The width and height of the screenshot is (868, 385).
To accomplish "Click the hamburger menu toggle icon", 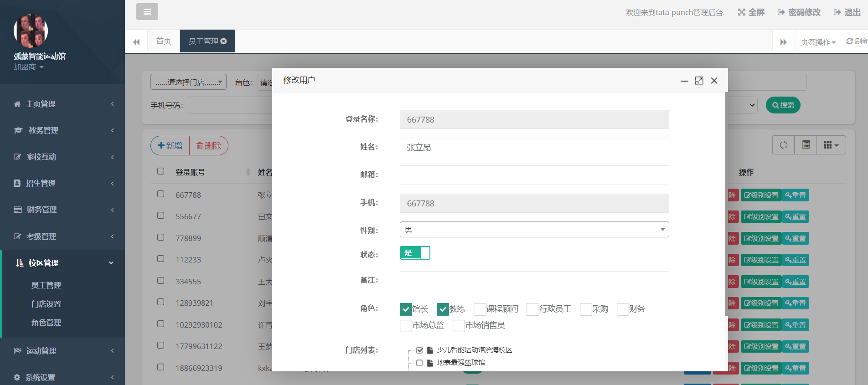I will 147,12.
